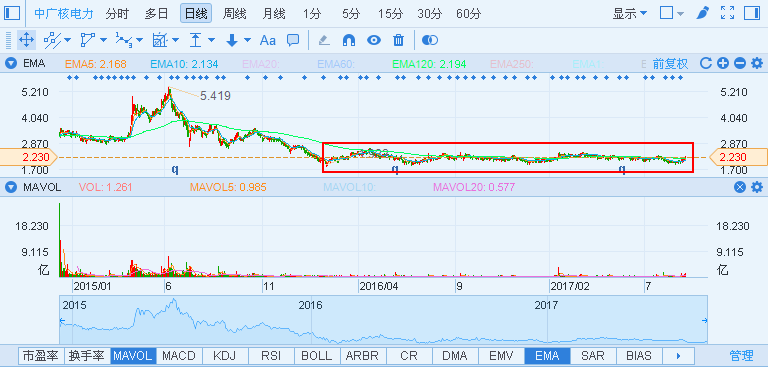Select the vertical range marker tool
This screenshot has height=367, width=768.
(196, 40)
